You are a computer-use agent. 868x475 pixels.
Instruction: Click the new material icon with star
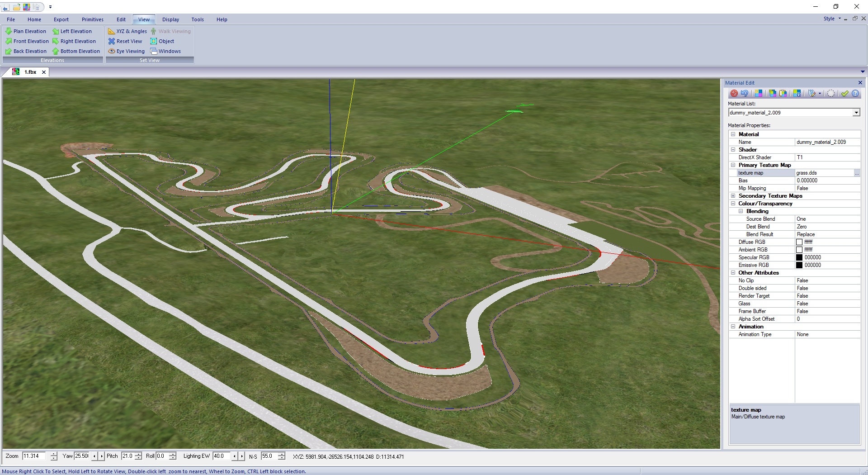[x=758, y=93]
